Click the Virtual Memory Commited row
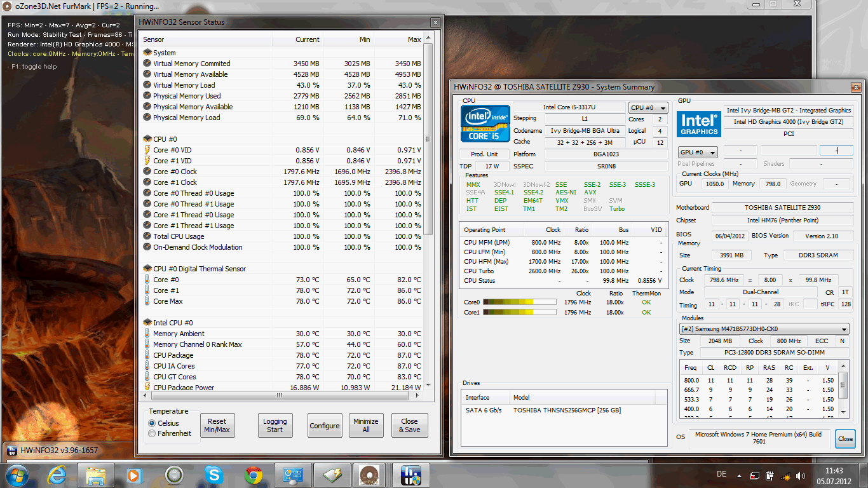The width and height of the screenshot is (868, 488). [x=281, y=64]
